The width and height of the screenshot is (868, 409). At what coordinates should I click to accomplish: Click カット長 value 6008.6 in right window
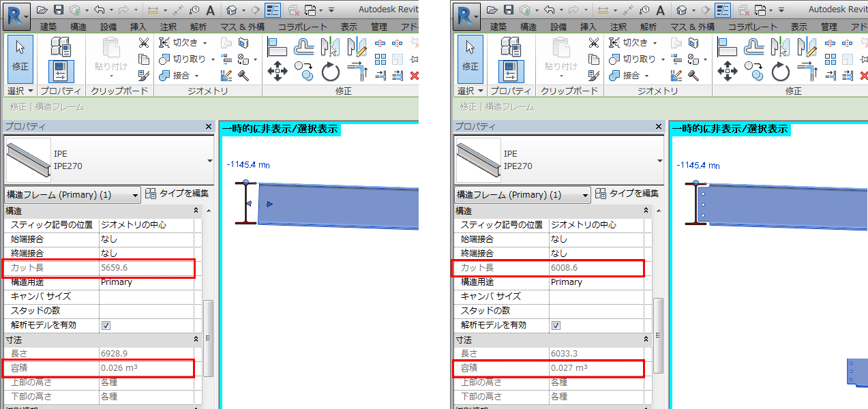click(564, 268)
